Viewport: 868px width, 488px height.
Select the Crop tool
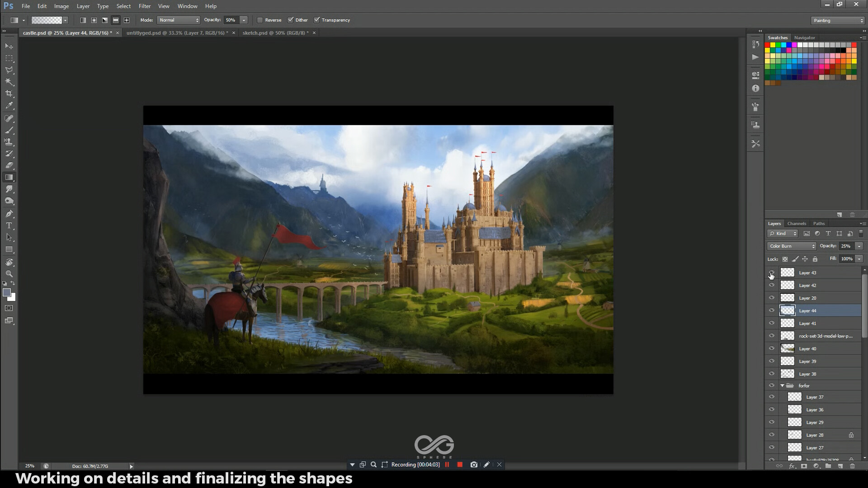9,94
